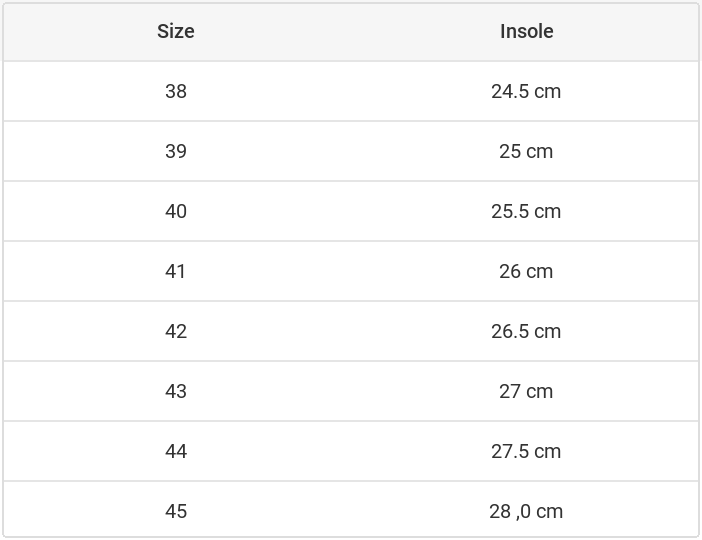Click the Insole column header
The height and width of the screenshot is (540, 702).
(x=526, y=31)
